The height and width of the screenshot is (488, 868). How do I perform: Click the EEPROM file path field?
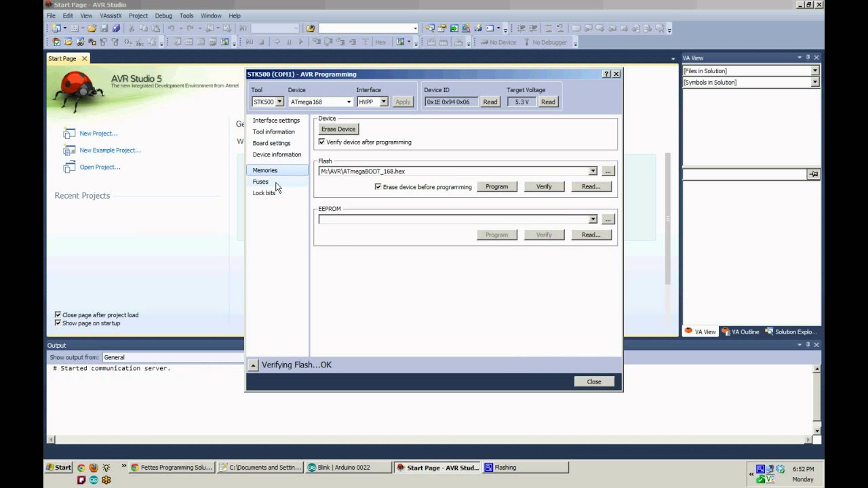(453, 220)
